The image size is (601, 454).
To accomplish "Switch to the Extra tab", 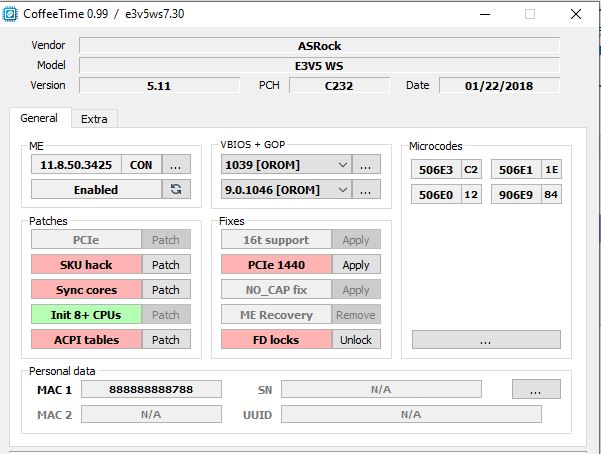I will (x=94, y=119).
